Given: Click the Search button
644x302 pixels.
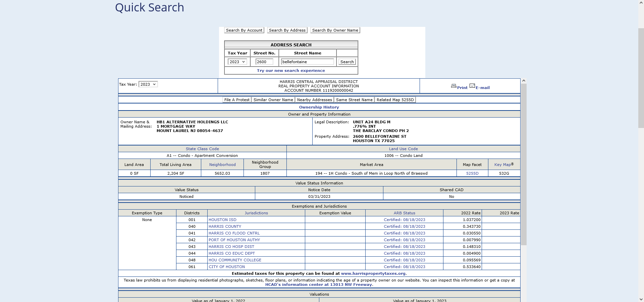Looking at the screenshot, I should coord(347,62).
